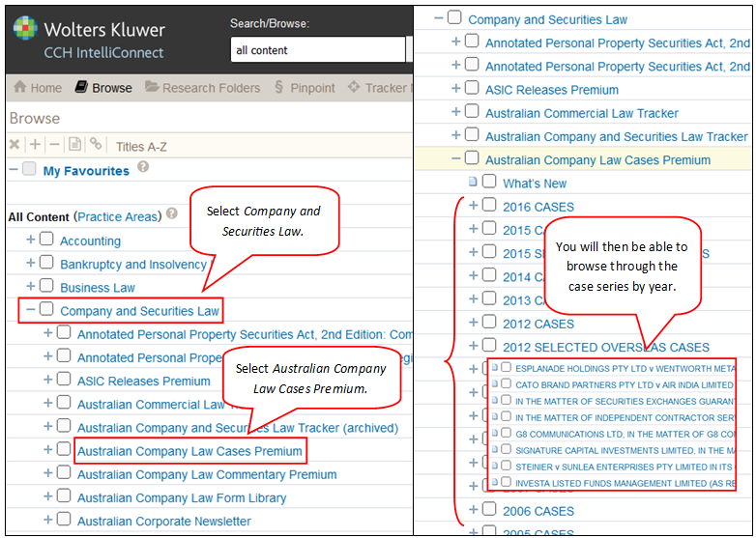Open the Business Law link
Viewport: 756px width, 538px height.
coord(98,288)
